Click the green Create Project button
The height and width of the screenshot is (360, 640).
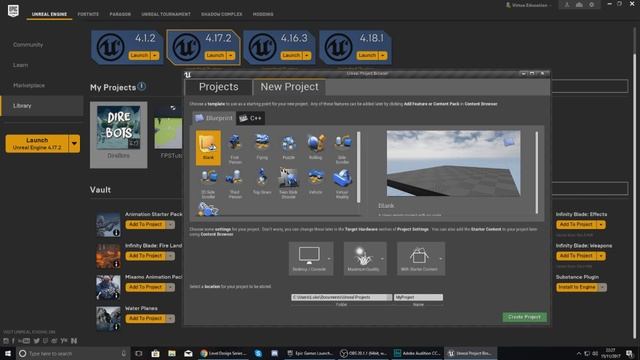(524, 317)
